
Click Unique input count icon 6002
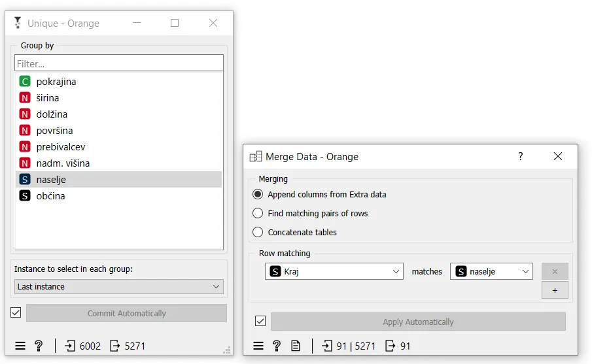(70, 346)
